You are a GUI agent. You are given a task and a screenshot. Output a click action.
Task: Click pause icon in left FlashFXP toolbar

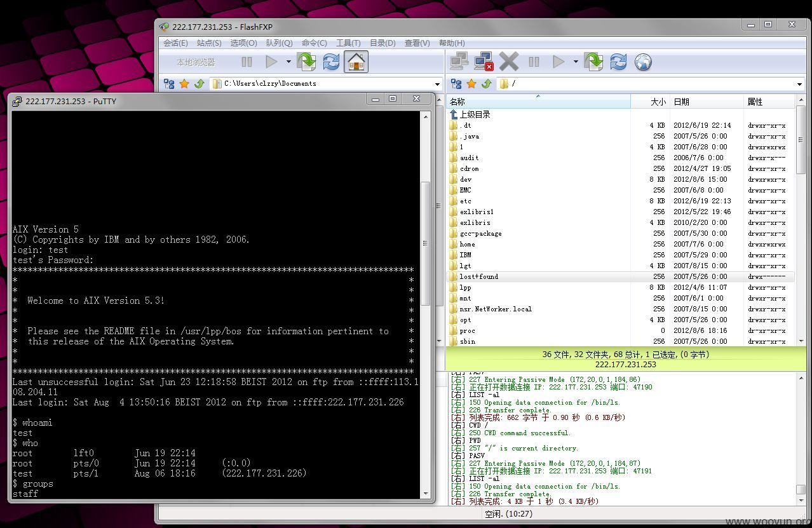point(247,62)
